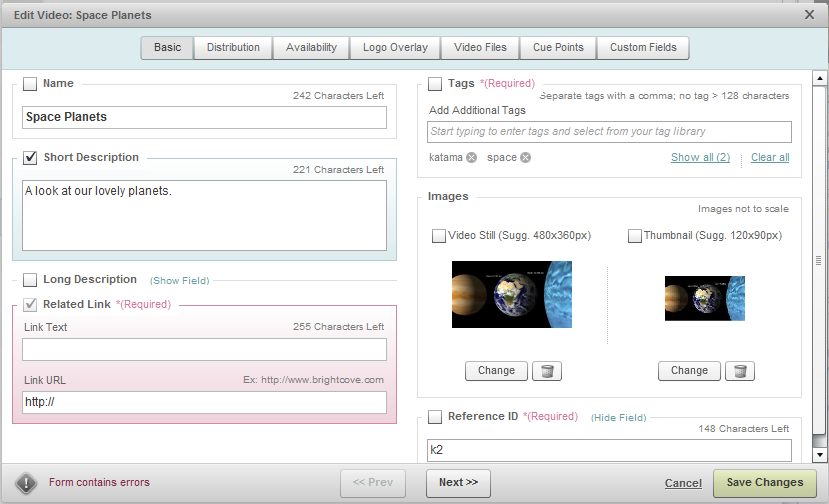This screenshot has width=829, height=504.
Task: Uncheck the Short Description checkbox
Action: [x=30, y=158]
